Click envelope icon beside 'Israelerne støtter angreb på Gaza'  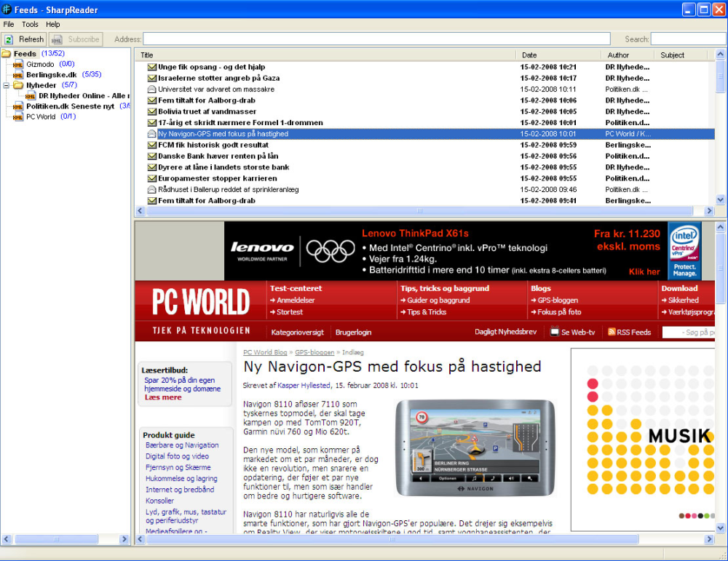151,78
